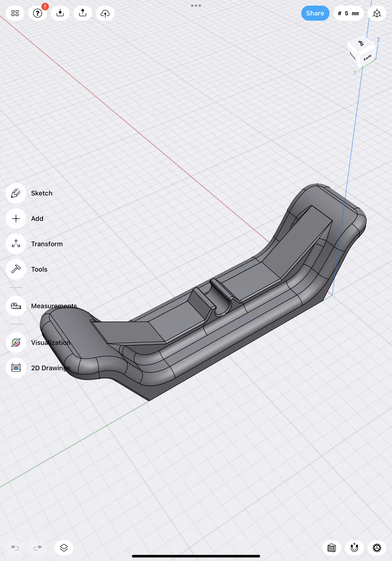392x561 pixels.
Task: Open 2D Drawings mode
Action: pos(16,368)
